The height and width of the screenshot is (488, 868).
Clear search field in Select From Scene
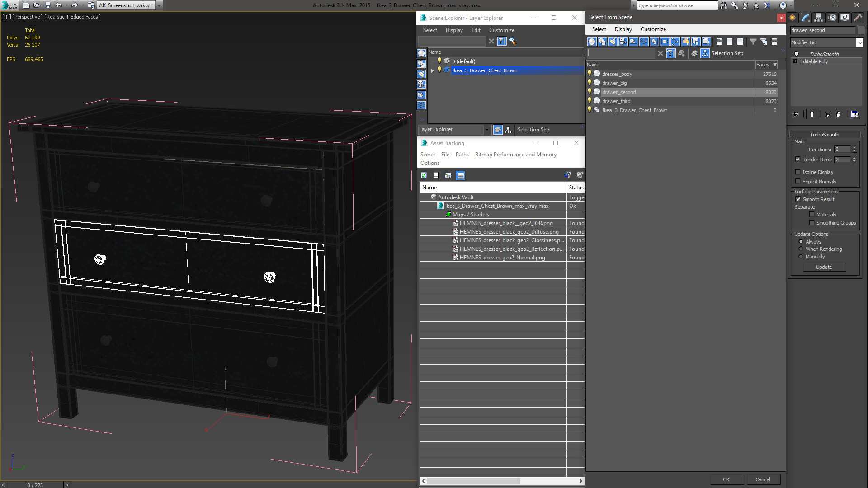[x=660, y=53]
